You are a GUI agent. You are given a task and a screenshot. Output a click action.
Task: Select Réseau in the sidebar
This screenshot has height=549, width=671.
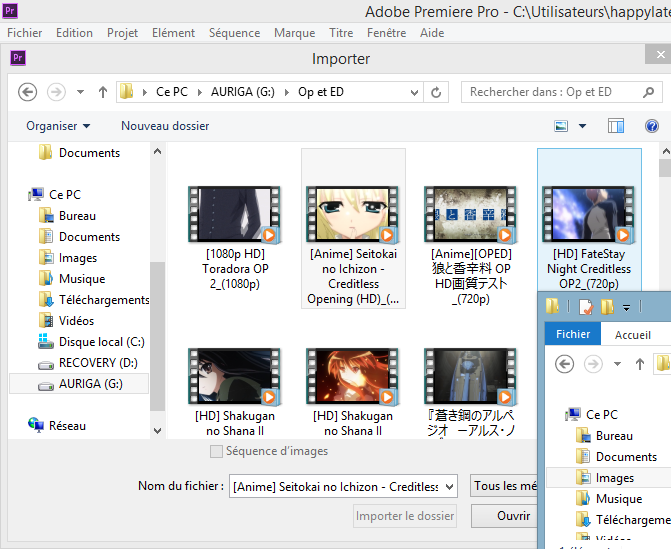pyautogui.click(x=67, y=425)
